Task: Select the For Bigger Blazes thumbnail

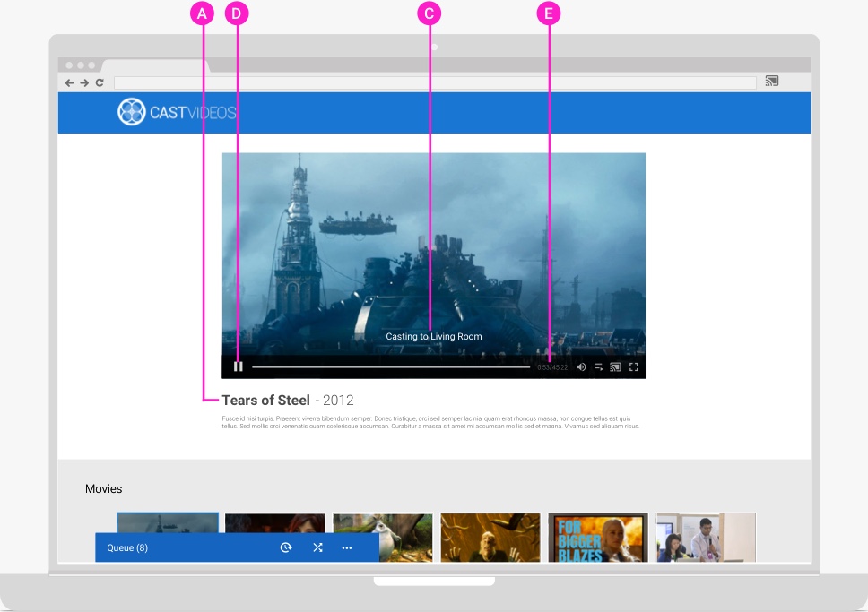Action: point(597,536)
